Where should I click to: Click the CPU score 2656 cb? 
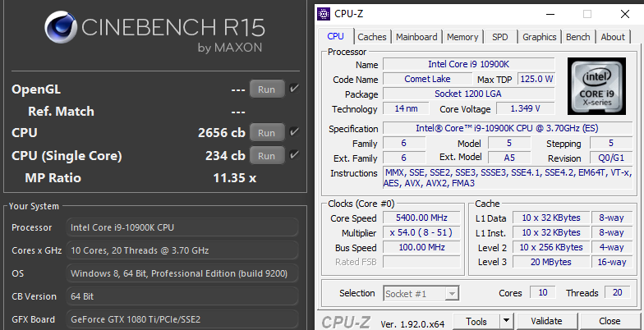[222, 133]
